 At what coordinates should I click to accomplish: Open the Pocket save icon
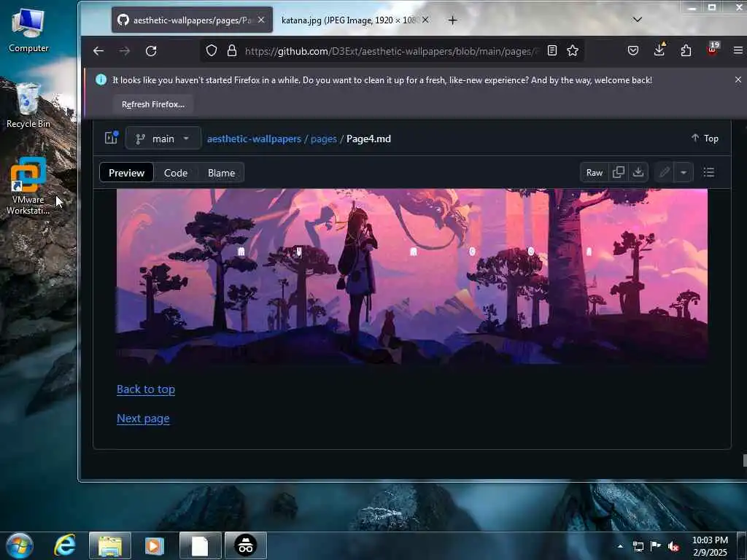tap(632, 50)
